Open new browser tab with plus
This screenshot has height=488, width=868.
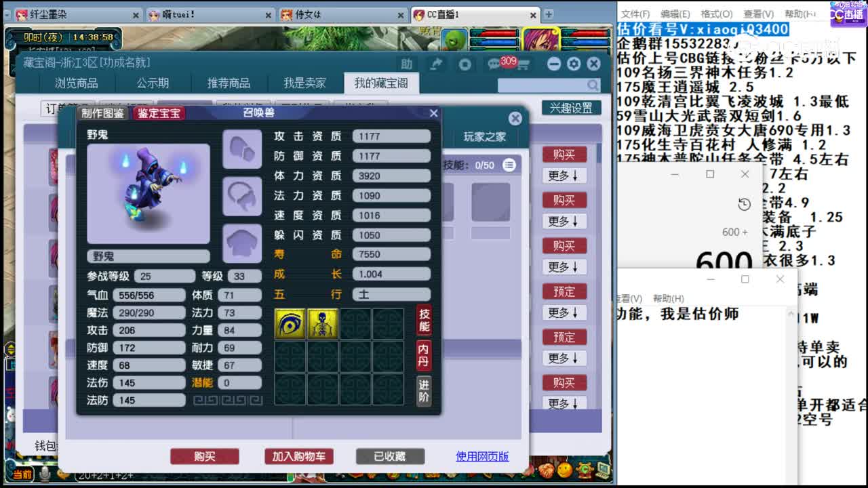(x=549, y=14)
